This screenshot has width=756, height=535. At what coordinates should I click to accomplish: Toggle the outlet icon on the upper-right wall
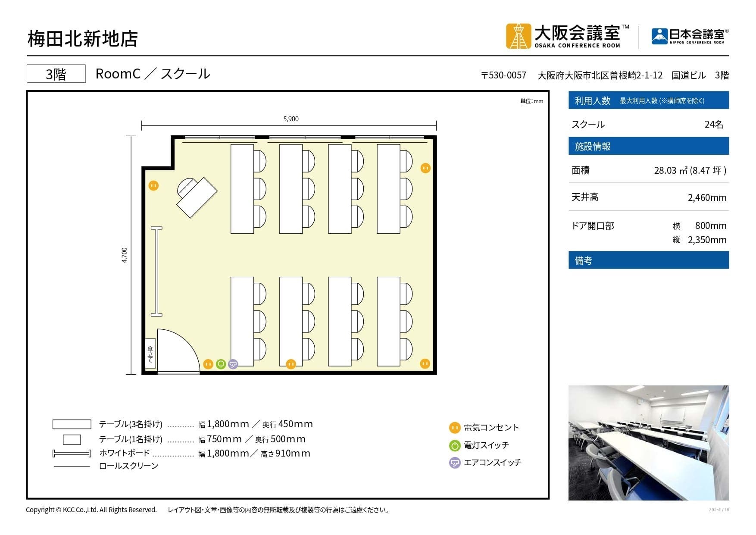pyautogui.click(x=425, y=168)
